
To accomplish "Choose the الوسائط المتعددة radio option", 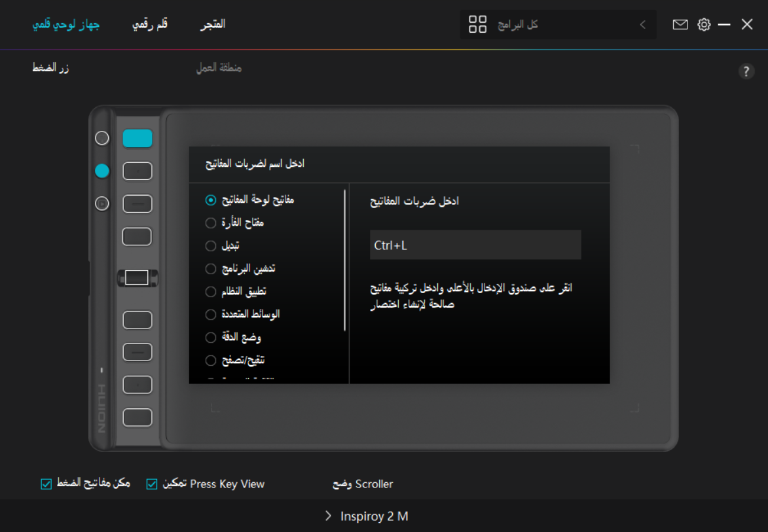I will click(x=211, y=315).
